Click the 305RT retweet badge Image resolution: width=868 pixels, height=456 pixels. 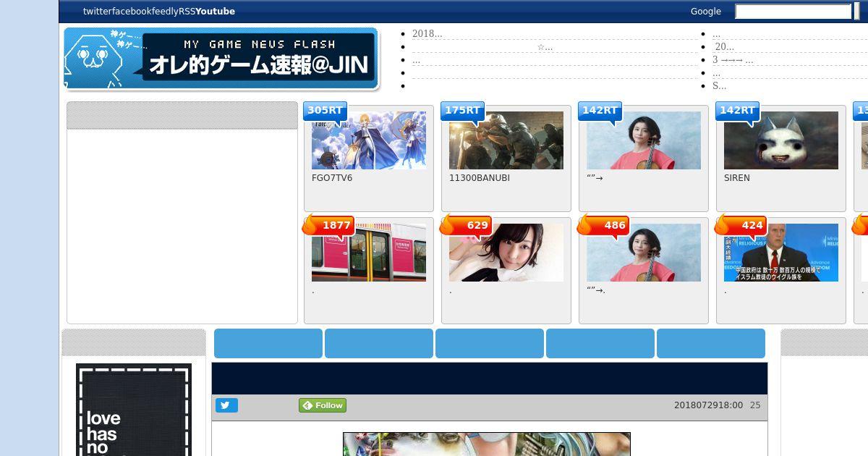pyautogui.click(x=325, y=111)
